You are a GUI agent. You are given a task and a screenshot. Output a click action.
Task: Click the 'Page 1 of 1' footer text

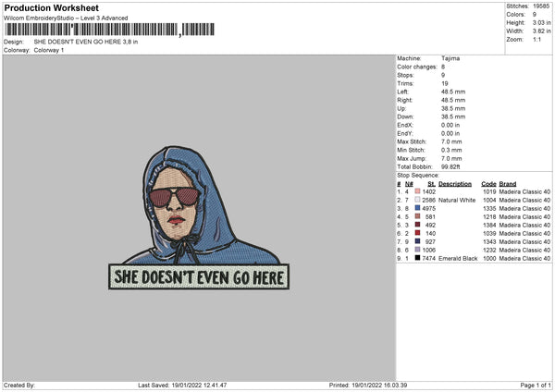536,386
